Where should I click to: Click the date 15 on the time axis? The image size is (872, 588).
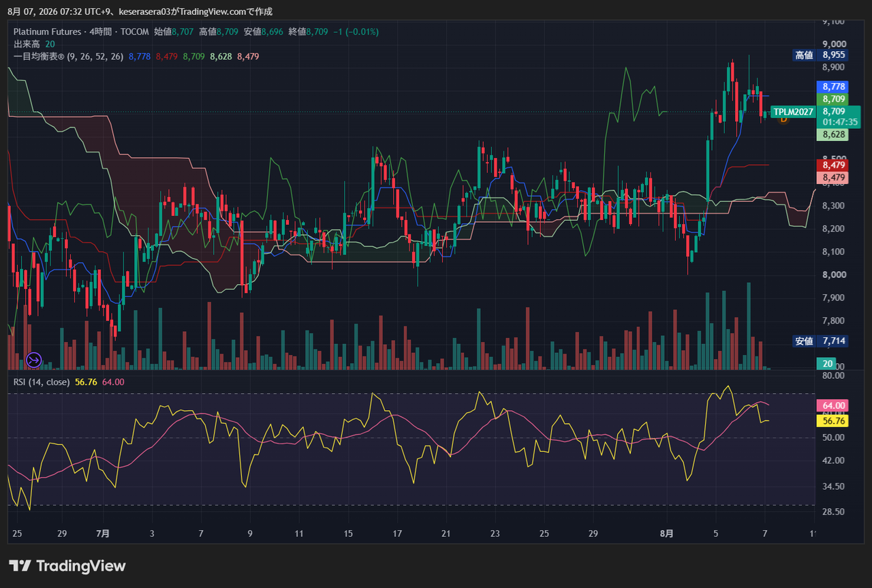[348, 533]
